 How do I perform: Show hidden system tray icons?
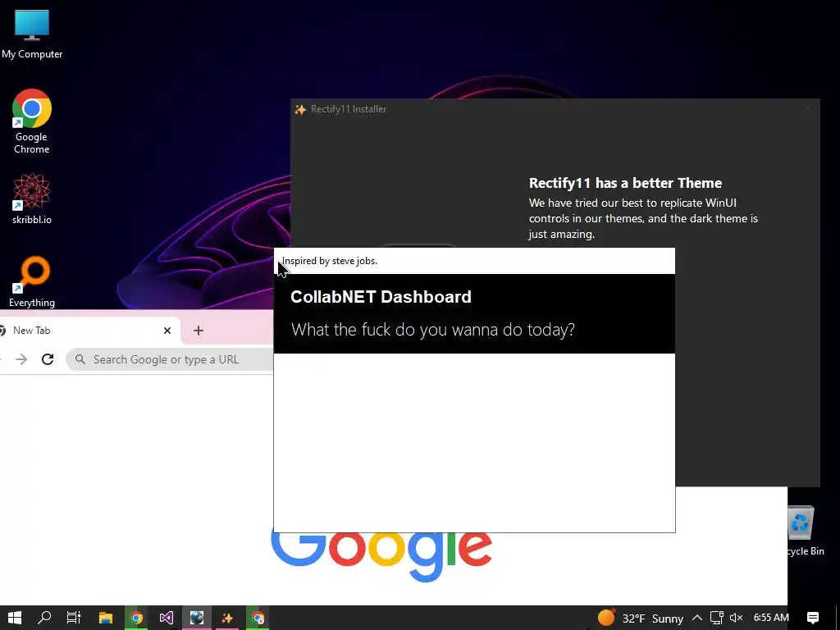697,619
